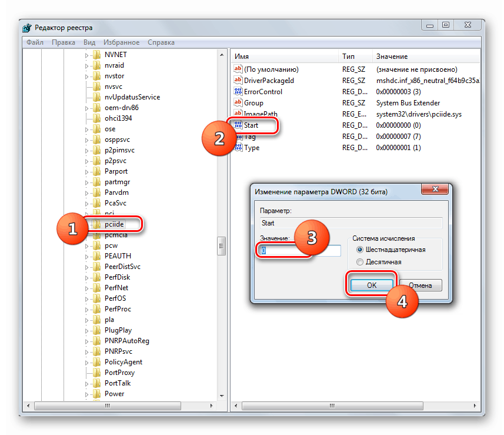Open the Правка menu
504x435 pixels.
[x=64, y=42]
